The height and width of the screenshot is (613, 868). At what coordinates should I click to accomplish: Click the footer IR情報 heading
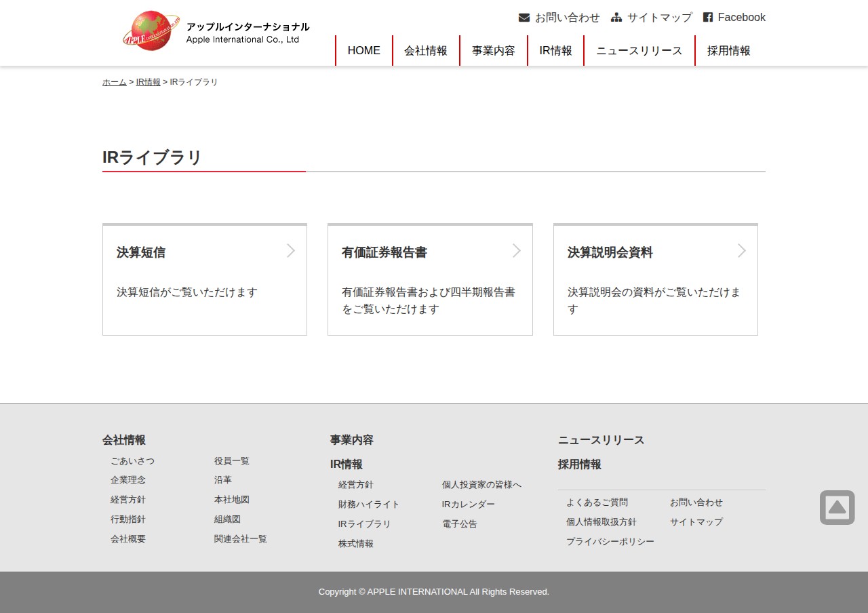tap(347, 464)
